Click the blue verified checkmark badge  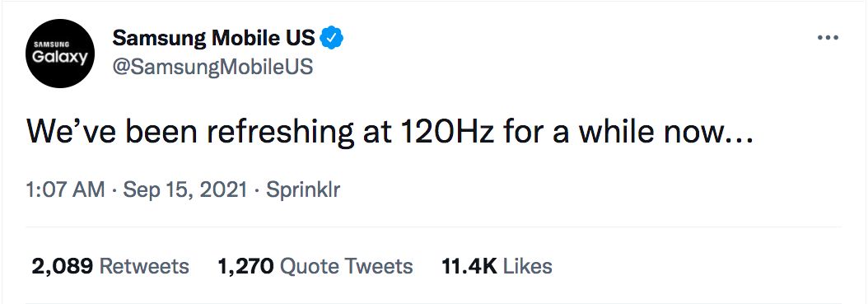332,38
